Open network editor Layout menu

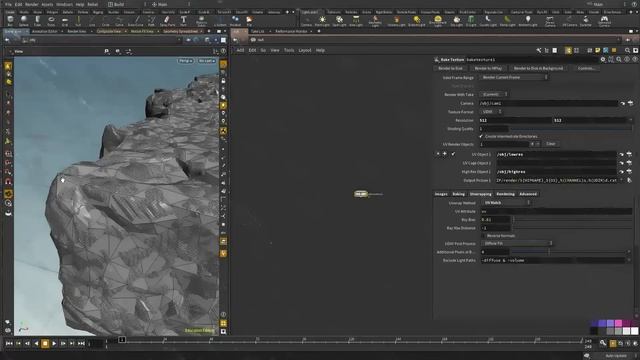(x=305, y=50)
